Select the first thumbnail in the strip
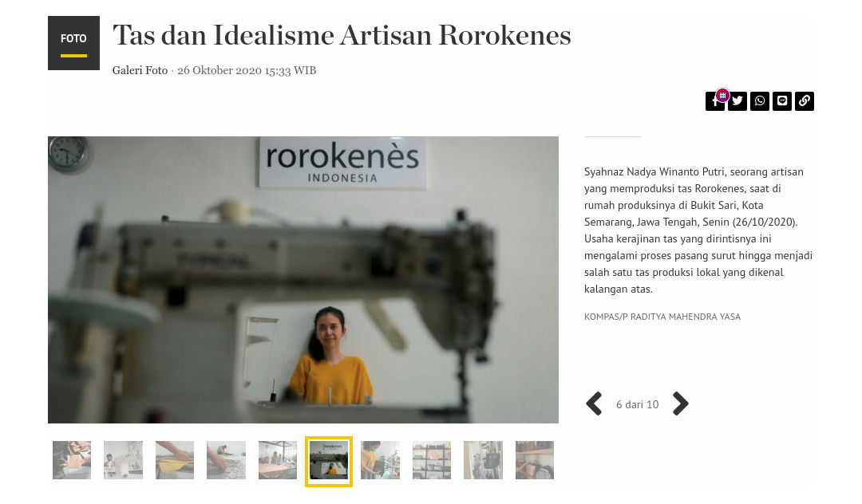The height and width of the screenshot is (504, 862). coord(72,460)
